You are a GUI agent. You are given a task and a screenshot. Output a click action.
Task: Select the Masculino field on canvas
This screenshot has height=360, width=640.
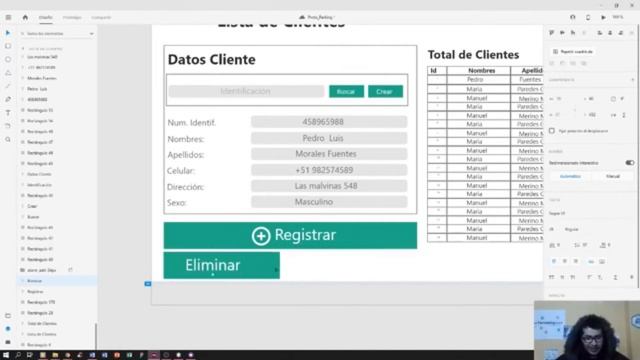[x=329, y=202]
